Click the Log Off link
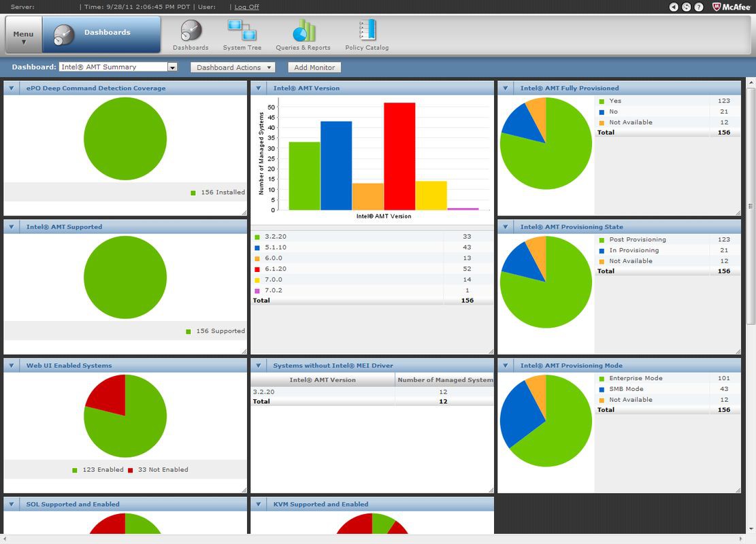Viewport: 756px width, 544px height. click(x=246, y=7)
